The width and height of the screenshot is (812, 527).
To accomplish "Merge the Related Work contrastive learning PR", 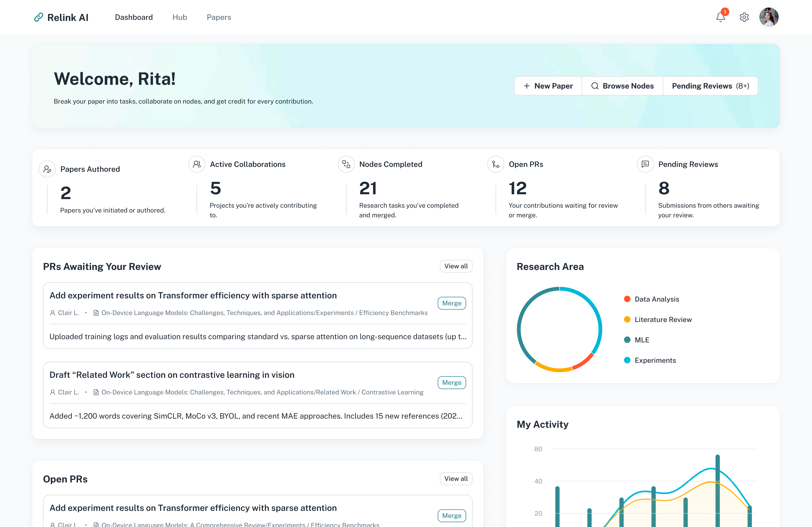I will [451, 382].
